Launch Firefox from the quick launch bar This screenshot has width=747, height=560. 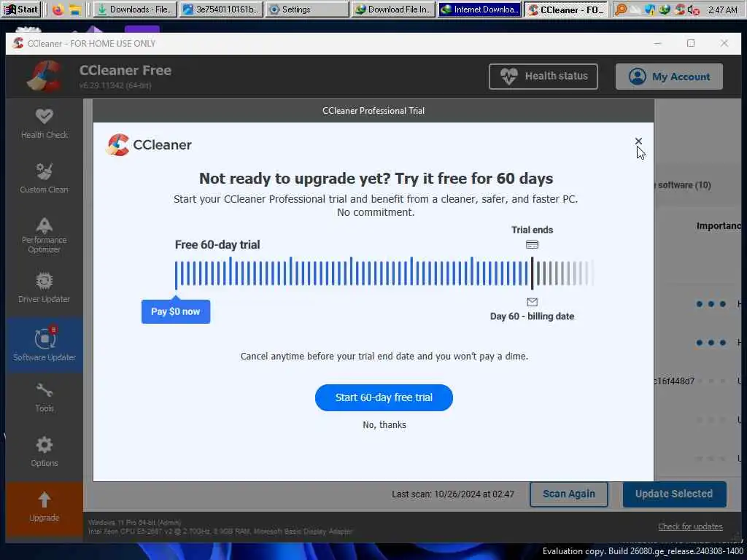58,9
